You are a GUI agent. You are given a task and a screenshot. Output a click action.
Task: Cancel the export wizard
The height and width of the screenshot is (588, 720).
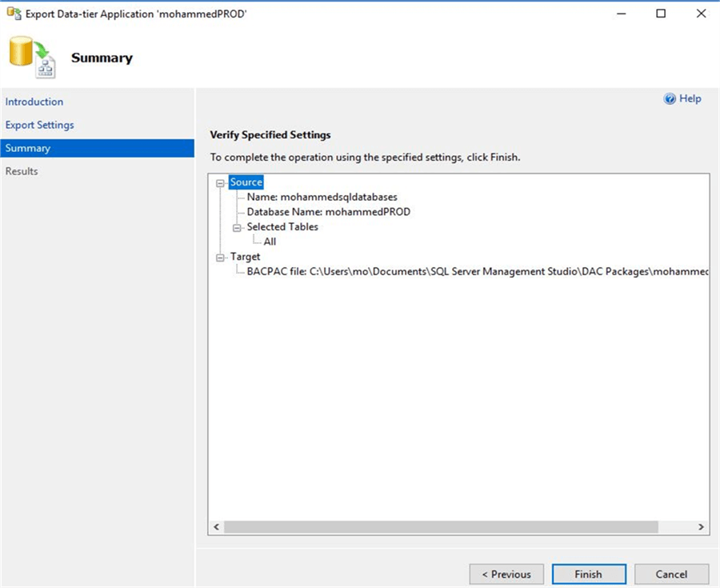pyautogui.click(x=671, y=574)
